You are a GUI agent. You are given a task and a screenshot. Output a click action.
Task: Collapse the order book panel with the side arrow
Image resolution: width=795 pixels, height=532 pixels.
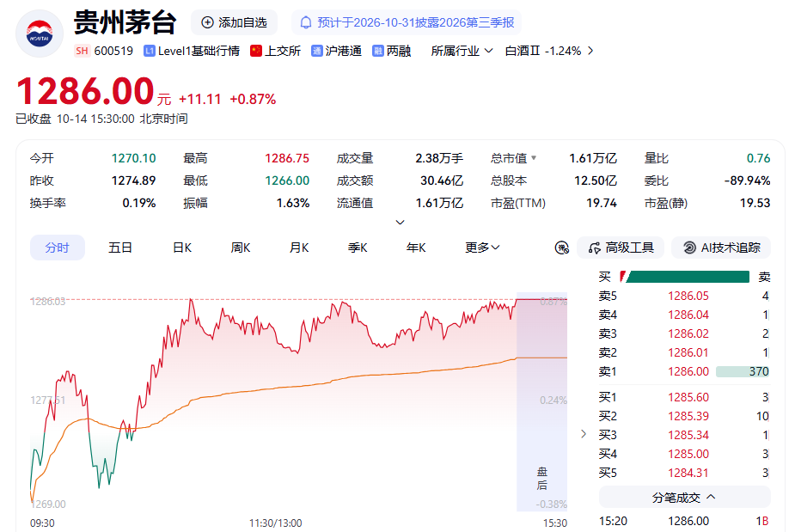point(584,434)
